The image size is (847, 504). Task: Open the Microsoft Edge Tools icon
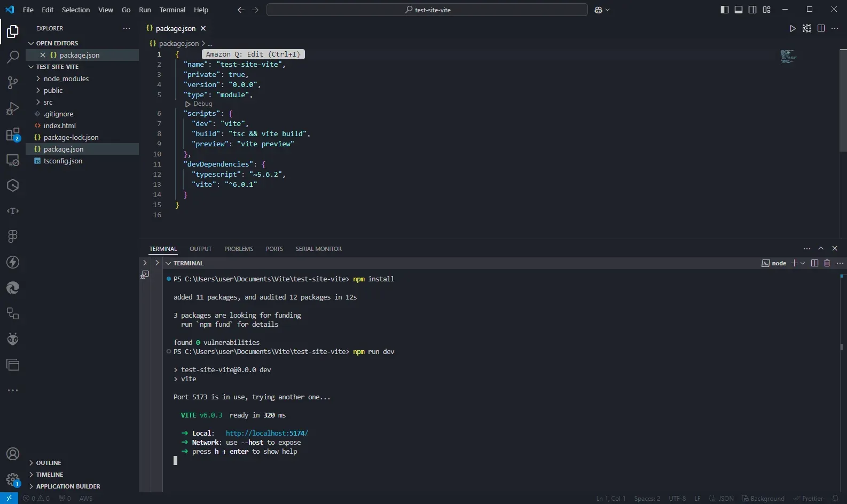click(x=13, y=288)
